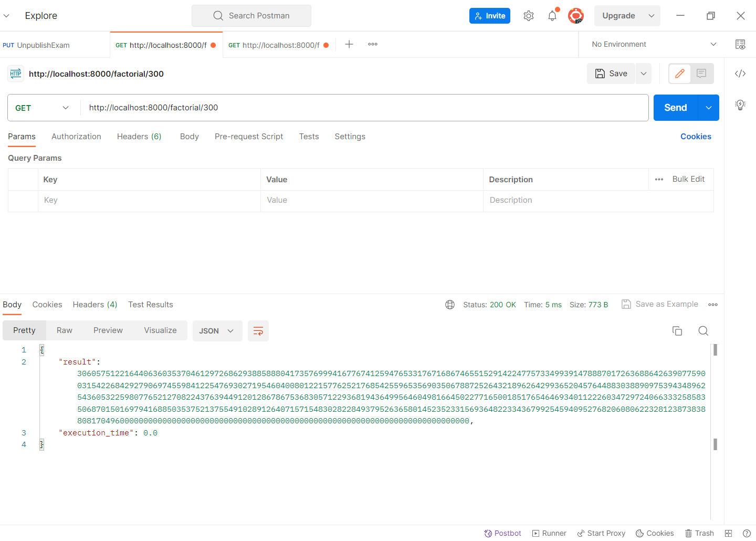Expand the Send button options arrow
Screen dimensions: 756x541
(708, 107)
